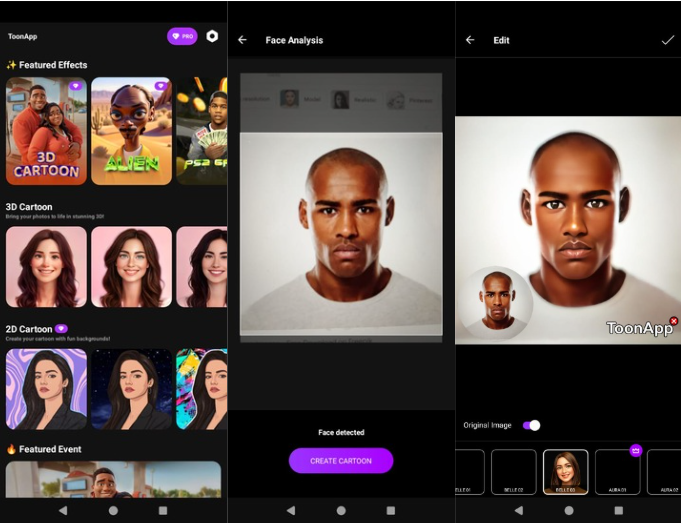Tap the premium diamond badge on 3D CARTOON card
681x523 pixels.
76,86
